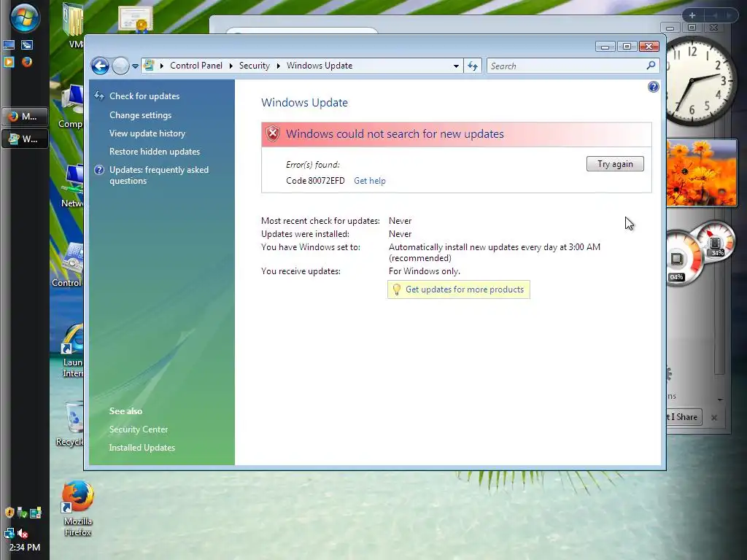The height and width of the screenshot is (560, 747).
Task: Expand arrow after Security breadcrumb
Action: [278, 66]
